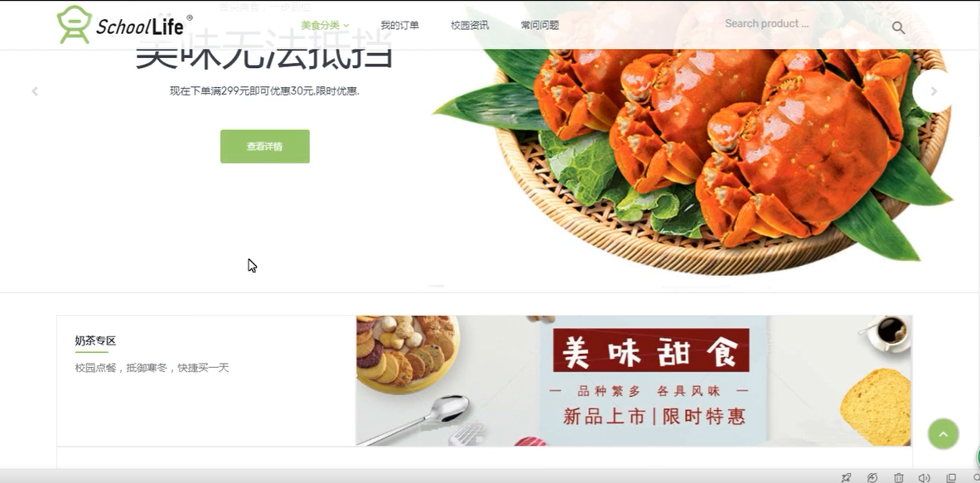The image size is (980, 483).
Task: Click the 查看详情 green button
Action: point(265,146)
